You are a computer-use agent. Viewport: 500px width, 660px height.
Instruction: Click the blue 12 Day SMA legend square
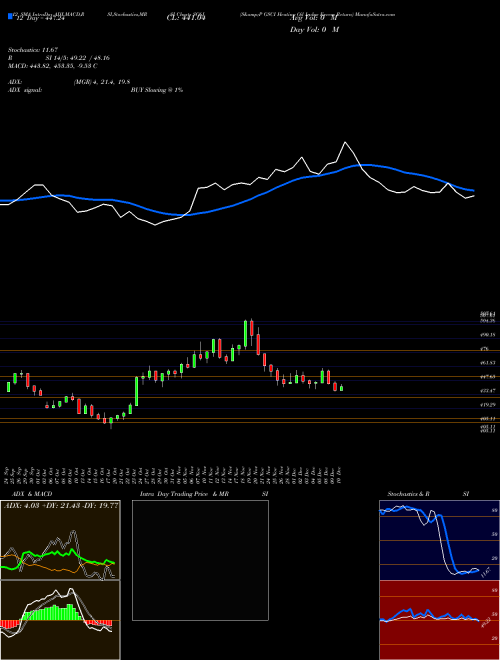coord(10,17)
